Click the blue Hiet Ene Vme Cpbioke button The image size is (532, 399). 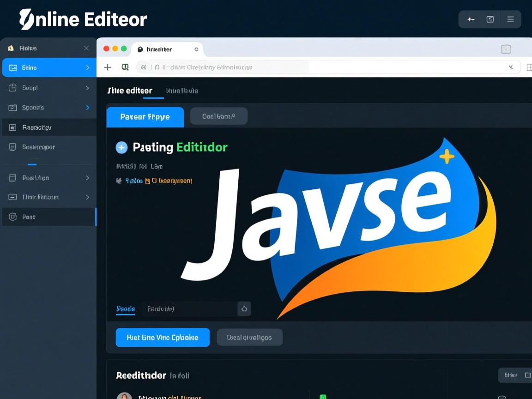pyautogui.click(x=163, y=338)
